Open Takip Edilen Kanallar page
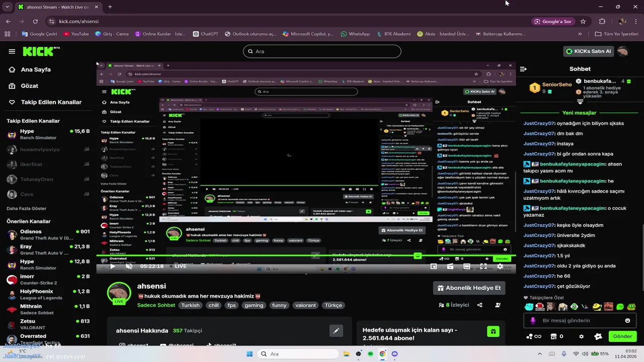The height and width of the screenshot is (362, 644). (x=45, y=102)
